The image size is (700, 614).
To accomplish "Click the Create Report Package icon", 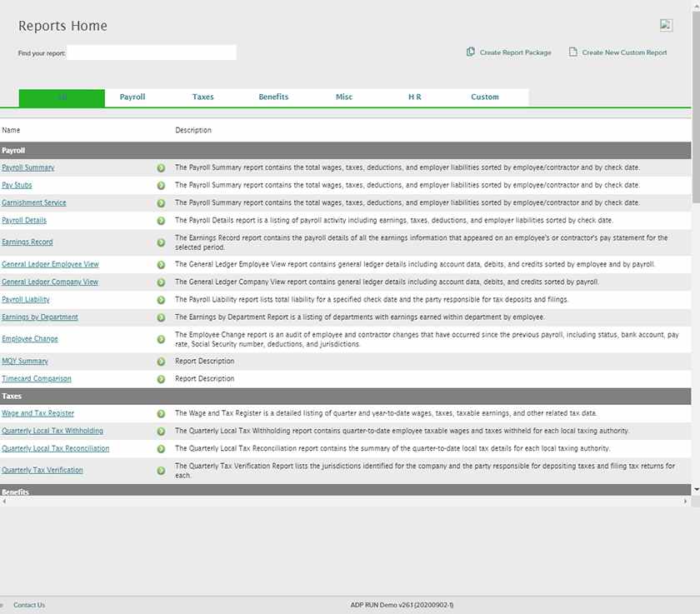I will 470,52.
